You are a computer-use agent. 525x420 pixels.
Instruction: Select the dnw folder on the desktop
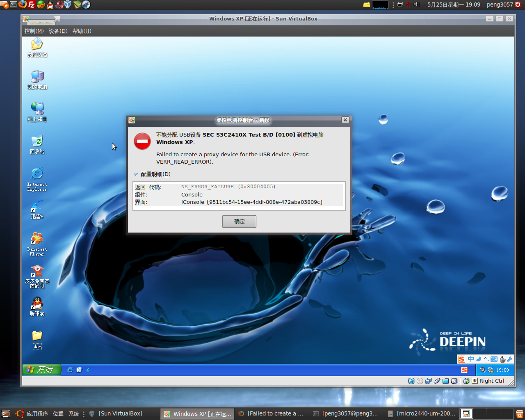click(x=37, y=340)
